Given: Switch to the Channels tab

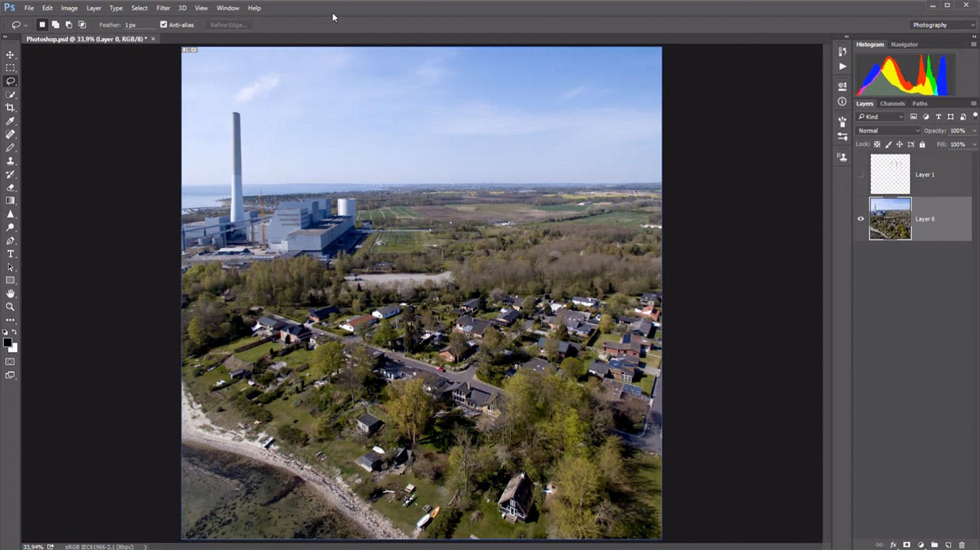Looking at the screenshot, I should pyautogui.click(x=892, y=104).
